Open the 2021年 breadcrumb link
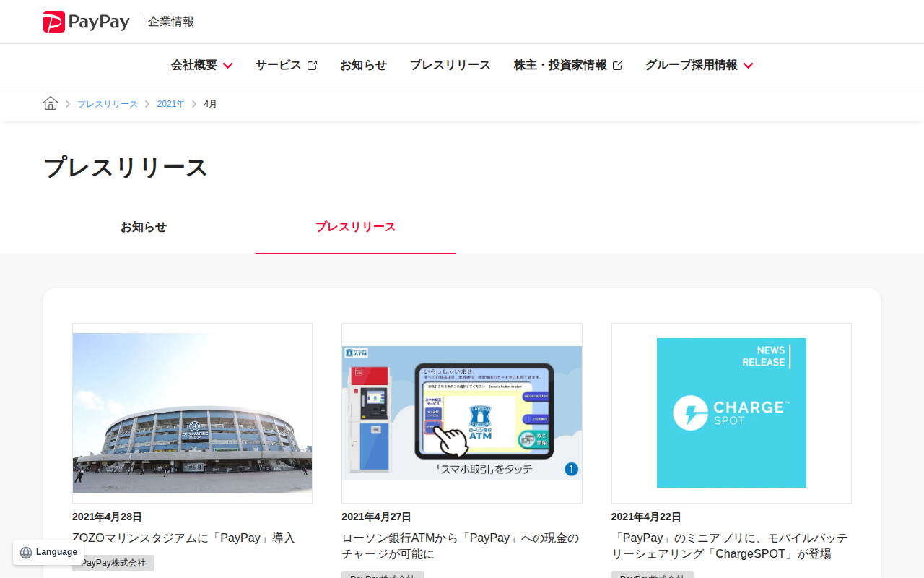 point(171,104)
